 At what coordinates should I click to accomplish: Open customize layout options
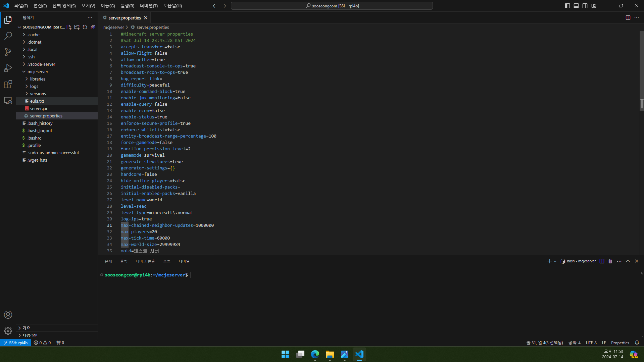(x=594, y=6)
